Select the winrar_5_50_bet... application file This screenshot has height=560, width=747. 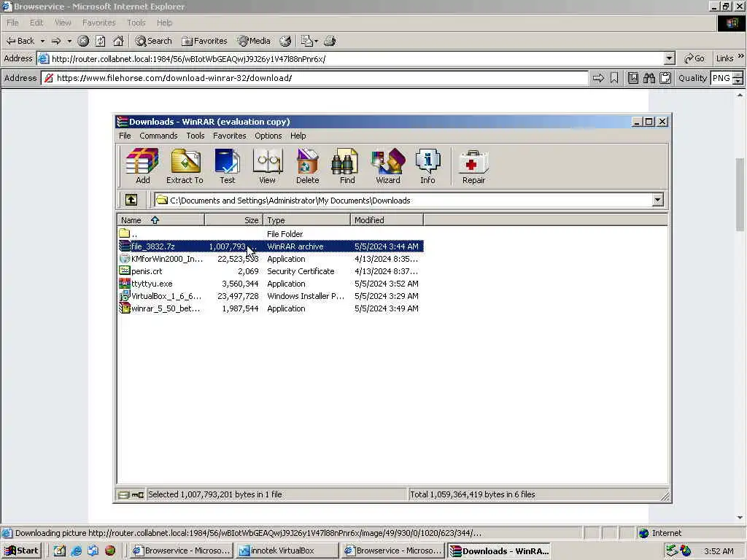[x=271, y=308]
